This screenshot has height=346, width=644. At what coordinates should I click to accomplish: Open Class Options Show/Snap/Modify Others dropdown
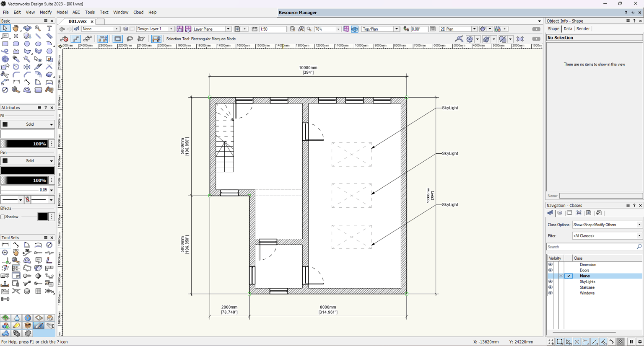coord(607,225)
